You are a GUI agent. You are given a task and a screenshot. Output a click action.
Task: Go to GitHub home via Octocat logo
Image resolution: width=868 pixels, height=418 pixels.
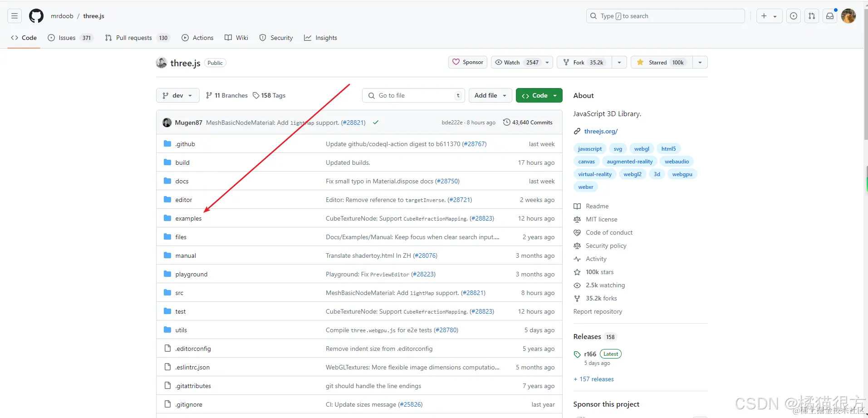(x=36, y=16)
